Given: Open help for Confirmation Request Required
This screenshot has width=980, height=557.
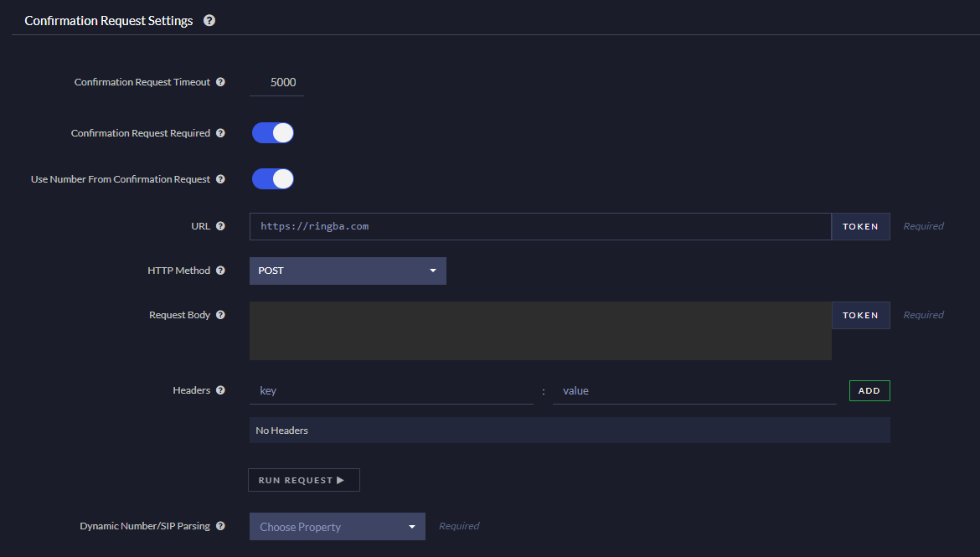Looking at the screenshot, I should coord(220,132).
